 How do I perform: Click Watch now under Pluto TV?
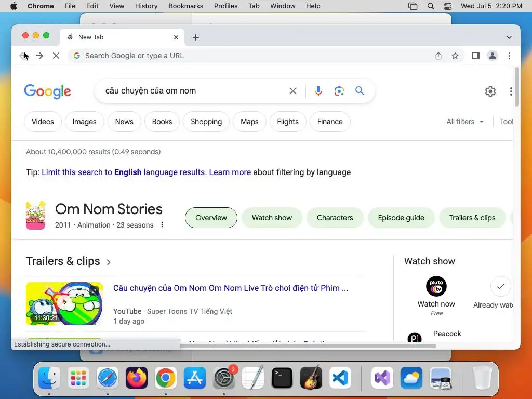[436, 304]
